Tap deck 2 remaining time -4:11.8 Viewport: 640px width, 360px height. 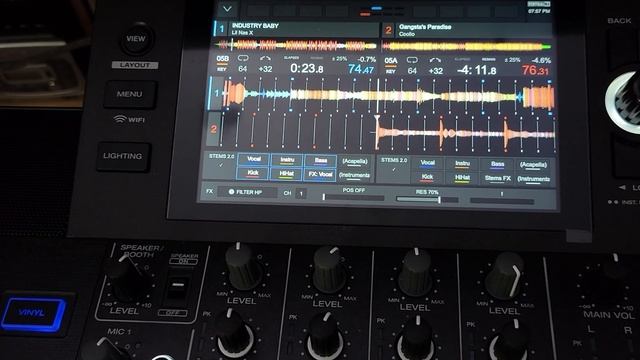(477, 70)
